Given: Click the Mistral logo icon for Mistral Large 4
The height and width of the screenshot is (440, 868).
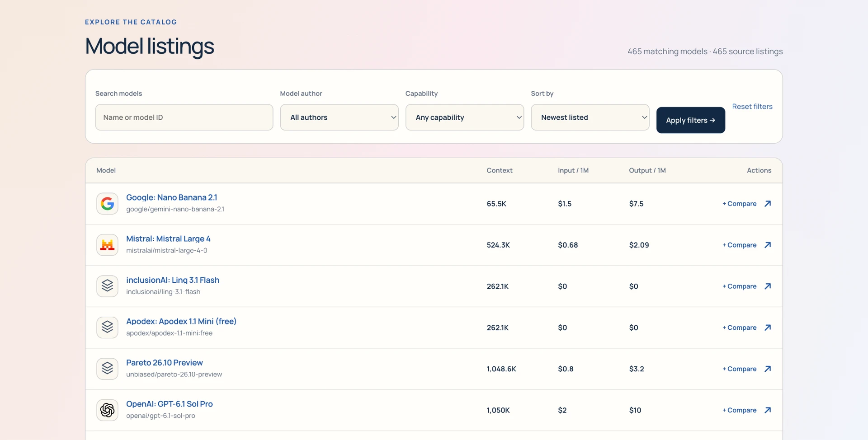Looking at the screenshot, I should (x=107, y=245).
